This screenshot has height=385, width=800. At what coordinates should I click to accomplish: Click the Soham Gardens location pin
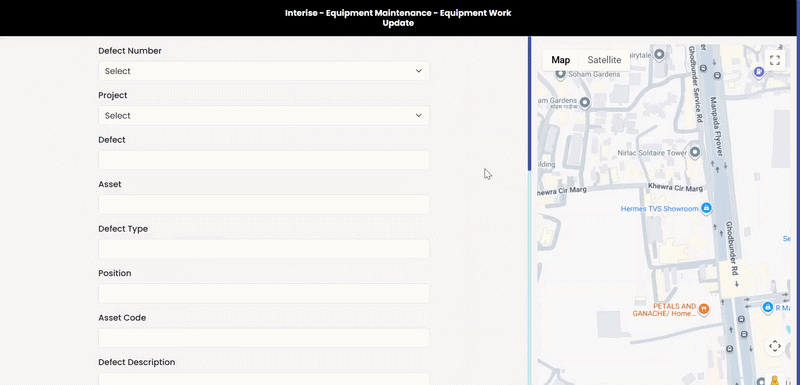click(x=560, y=74)
